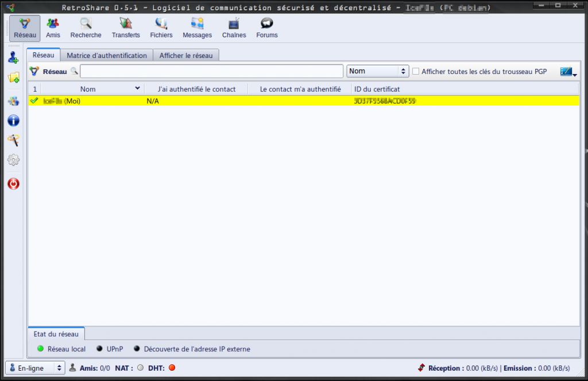Click the Amis: 0/0 status text

click(x=95, y=368)
